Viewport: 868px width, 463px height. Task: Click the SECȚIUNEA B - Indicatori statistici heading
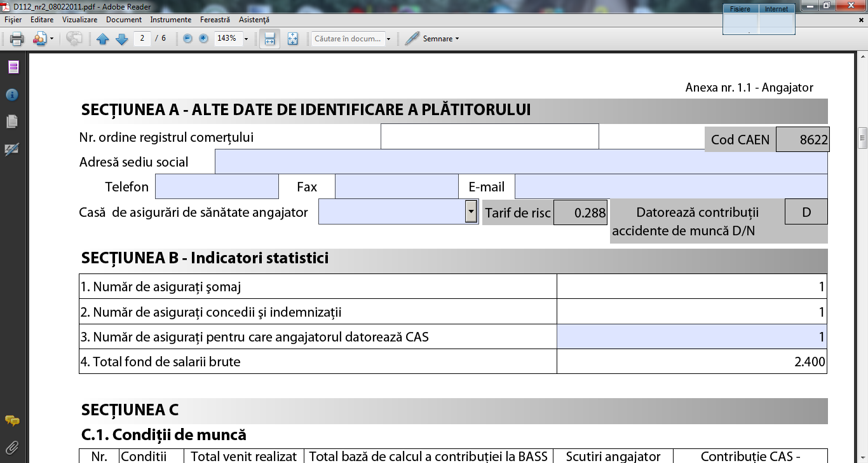pyautogui.click(x=205, y=258)
